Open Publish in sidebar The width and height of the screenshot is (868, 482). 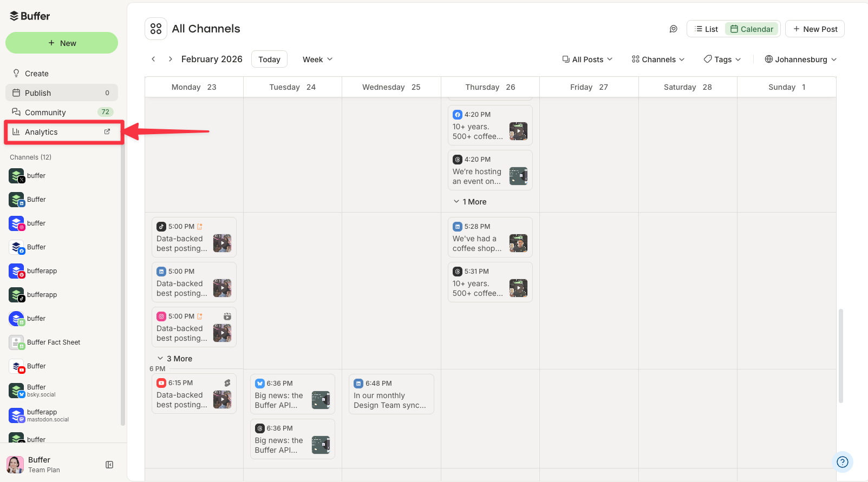pos(62,93)
